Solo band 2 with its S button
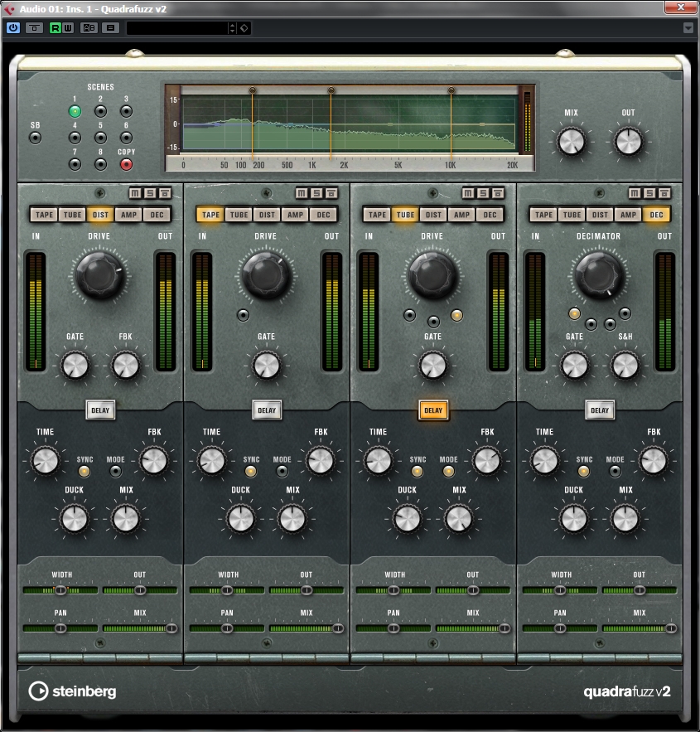Image resolution: width=700 pixels, height=732 pixels. click(x=316, y=193)
